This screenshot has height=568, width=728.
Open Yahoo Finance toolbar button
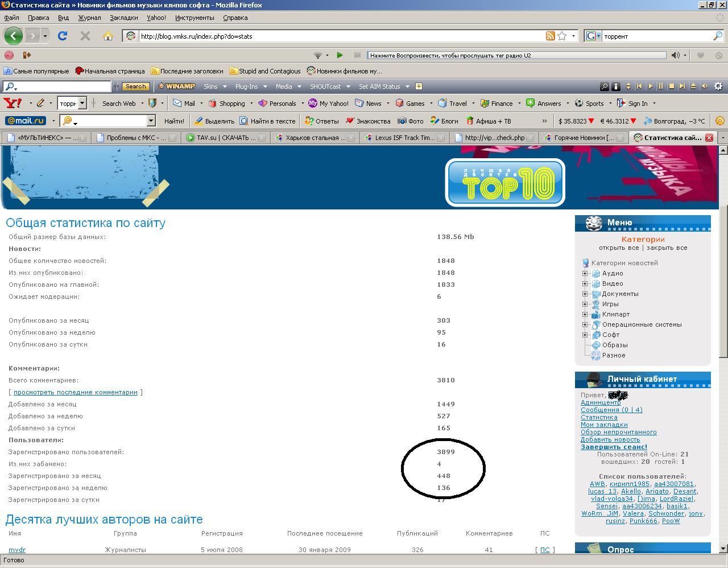point(497,103)
